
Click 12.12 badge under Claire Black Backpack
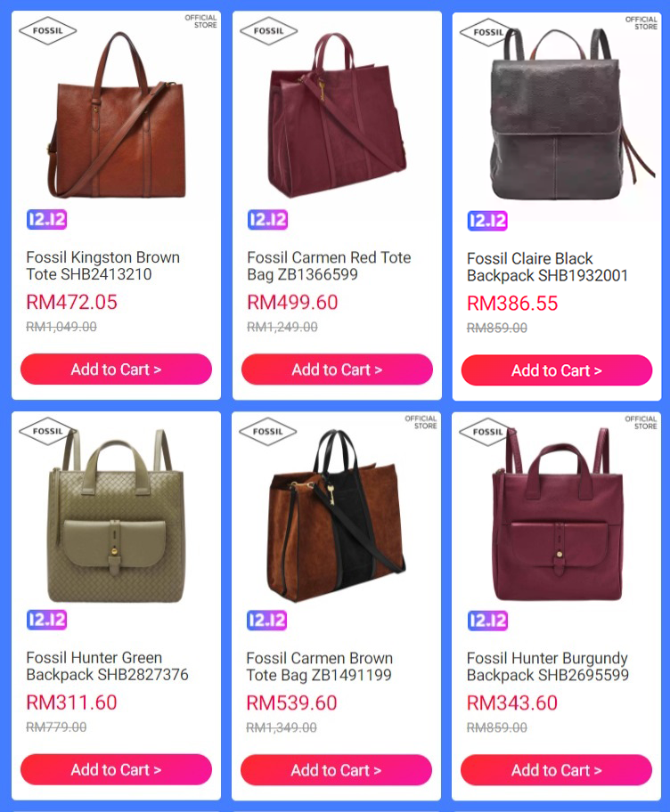[487, 221]
